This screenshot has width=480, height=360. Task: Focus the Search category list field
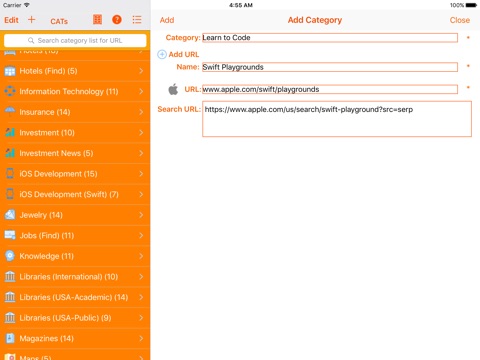75,40
